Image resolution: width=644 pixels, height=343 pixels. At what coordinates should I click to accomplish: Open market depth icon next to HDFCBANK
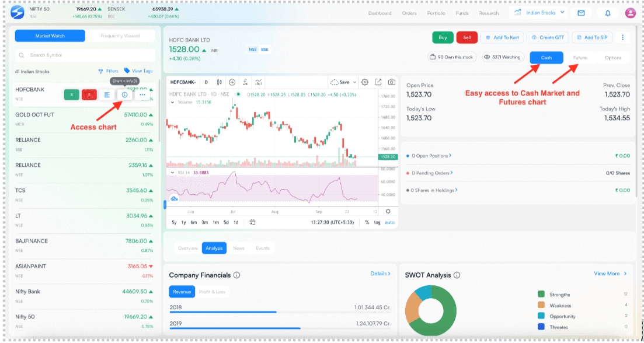[107, 94]
